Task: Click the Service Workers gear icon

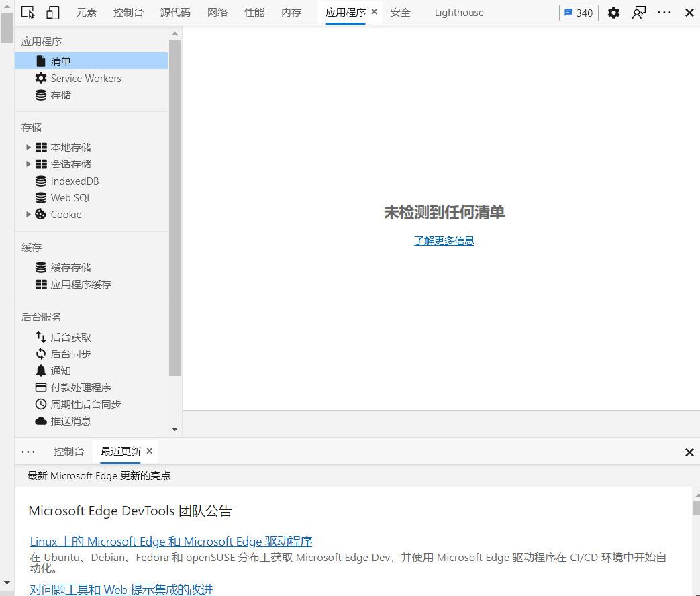Action: (41, 78)
